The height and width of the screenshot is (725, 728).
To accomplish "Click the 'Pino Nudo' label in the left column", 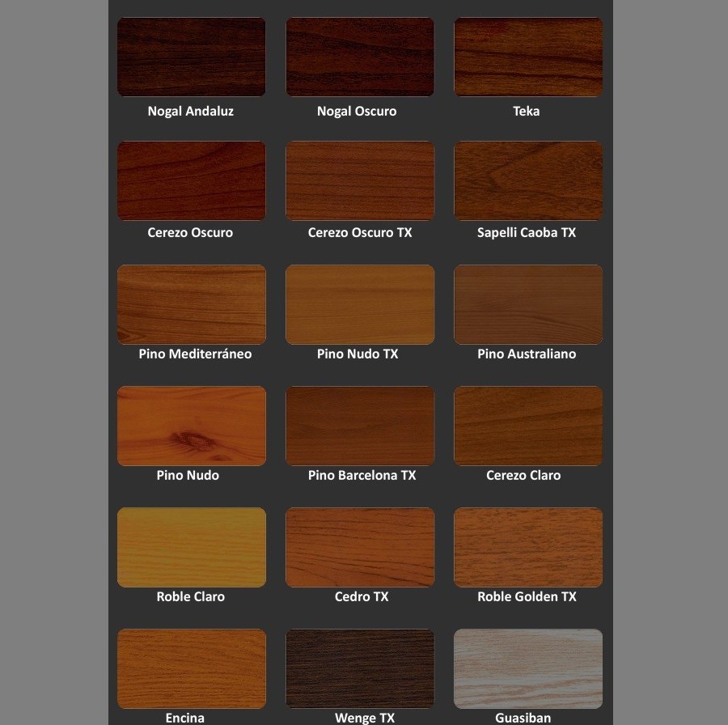I will [x=188, y=475].
